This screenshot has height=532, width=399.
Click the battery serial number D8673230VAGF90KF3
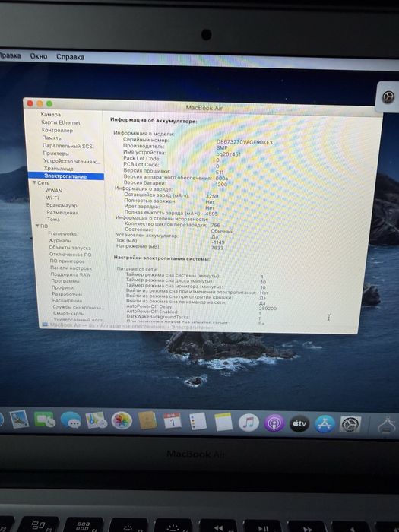point(244,142)
